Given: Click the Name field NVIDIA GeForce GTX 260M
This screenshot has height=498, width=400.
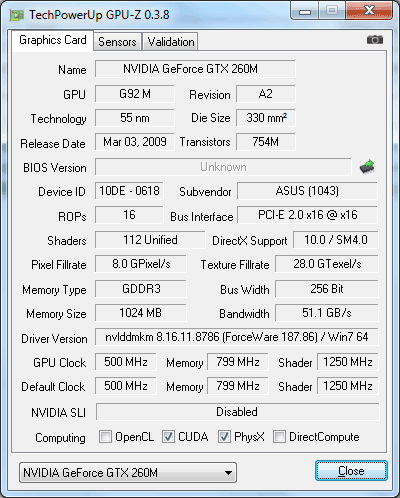Looking at the screenshot, I should [x=195, y=69].
